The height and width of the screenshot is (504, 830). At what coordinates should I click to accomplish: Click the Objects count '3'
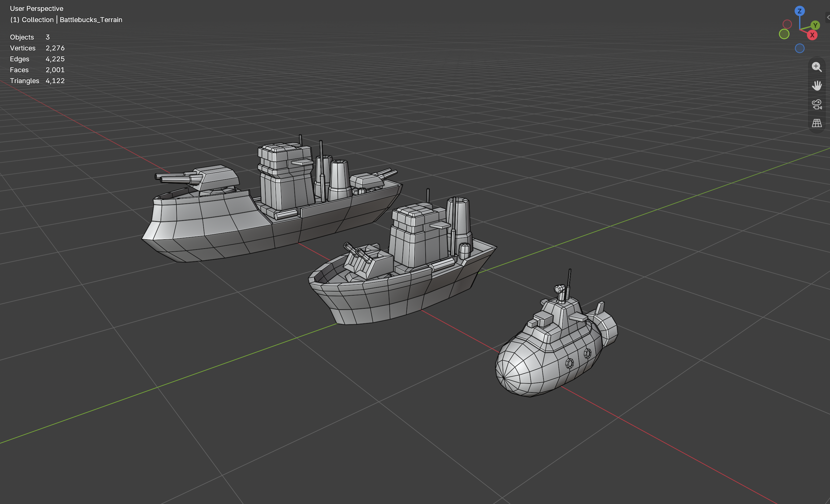coord(47,37)
